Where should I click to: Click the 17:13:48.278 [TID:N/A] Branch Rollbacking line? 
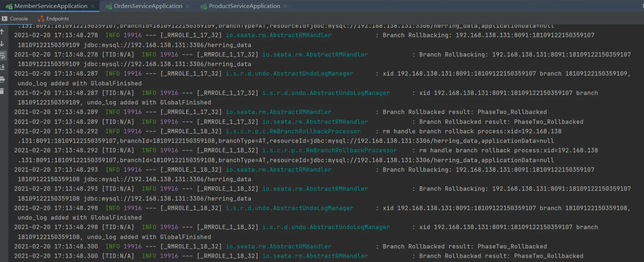click(322, 54)
